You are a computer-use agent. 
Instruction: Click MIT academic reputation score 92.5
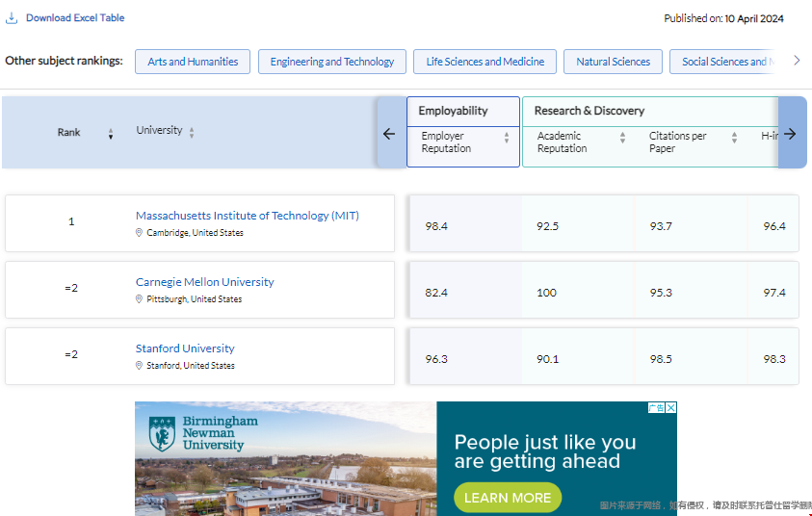pyautogui.click(x=547, y=226)
